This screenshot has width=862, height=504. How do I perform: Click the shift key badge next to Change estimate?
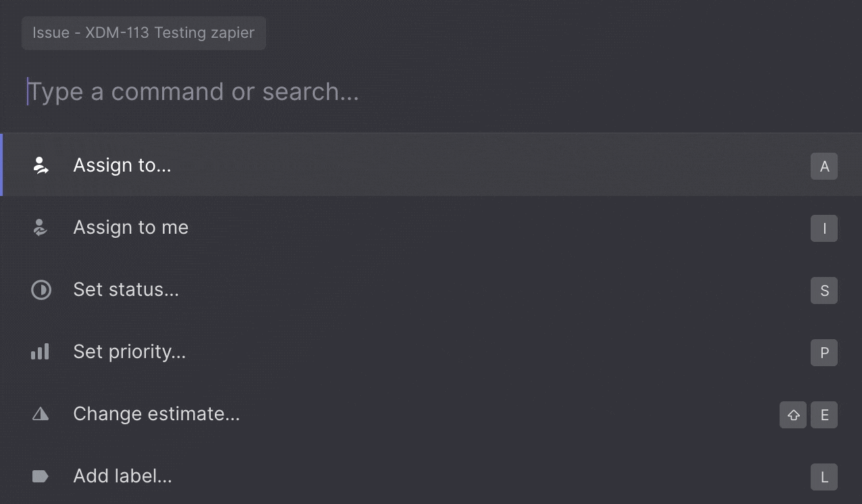click(x=792, y=415)
